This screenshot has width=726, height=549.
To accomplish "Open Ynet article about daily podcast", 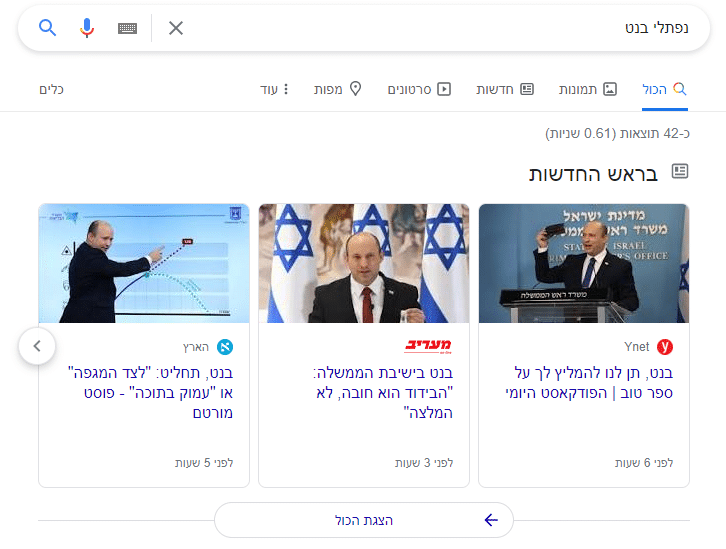I will (x=591, y=383).
